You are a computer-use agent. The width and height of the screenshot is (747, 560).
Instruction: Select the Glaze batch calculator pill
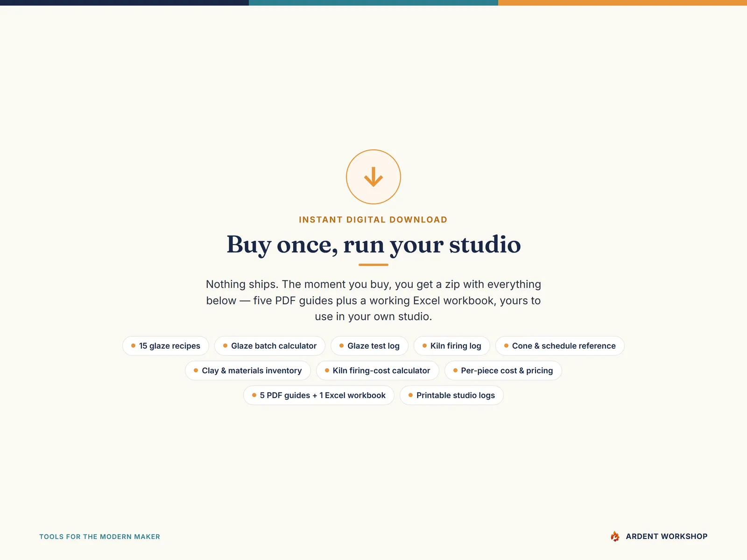(270, 346)
